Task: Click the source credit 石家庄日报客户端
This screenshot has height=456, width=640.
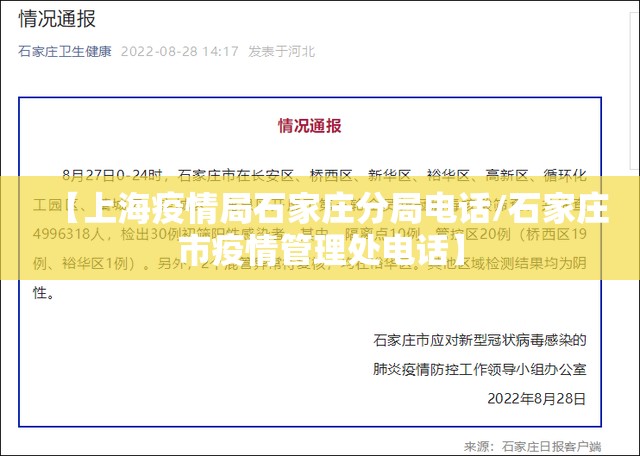Action: (551, 445)
